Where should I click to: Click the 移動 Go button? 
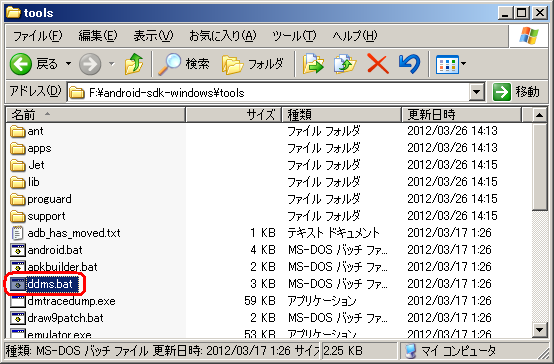[516, 92]
